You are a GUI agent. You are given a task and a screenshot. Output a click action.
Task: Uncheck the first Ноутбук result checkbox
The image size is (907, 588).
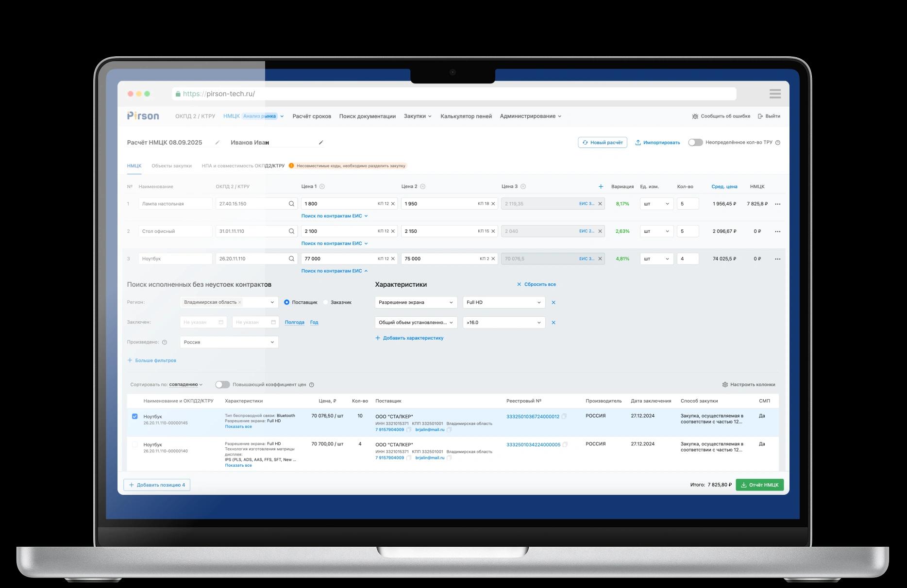(x=135, y=416)
